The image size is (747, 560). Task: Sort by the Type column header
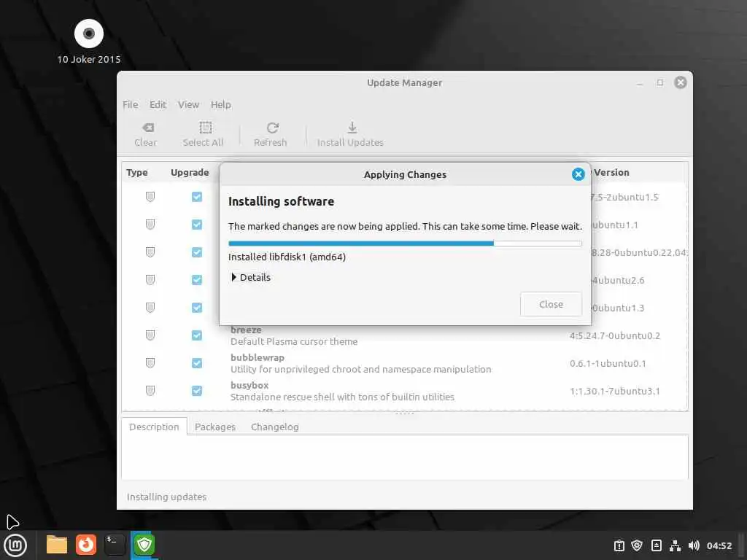pos(137,172)
